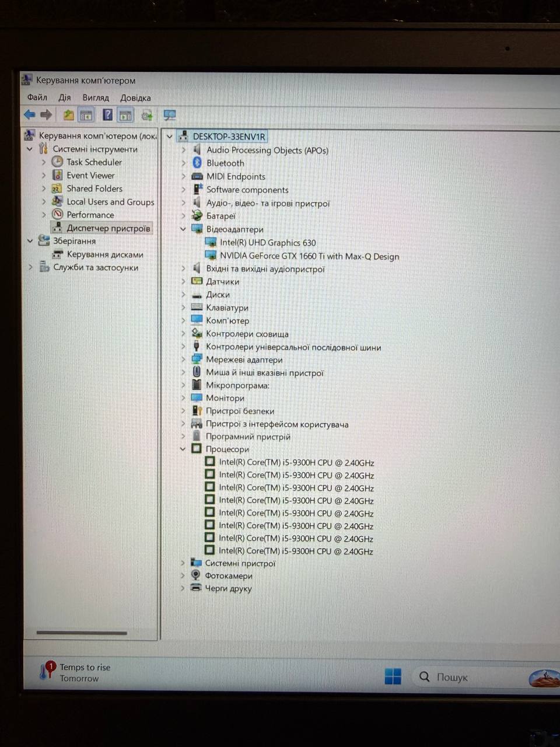Select Intel(R) UHD Graphics 630 adapter
This screenshot has height=747, width=560.
tap(268, 243)
